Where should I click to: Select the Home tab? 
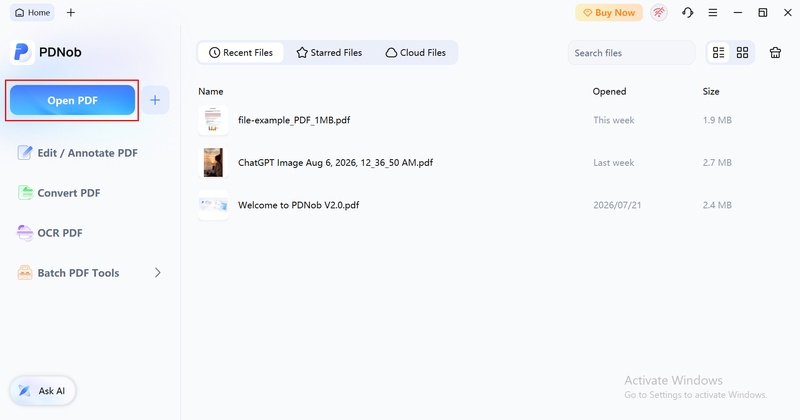(x=33, y=13)
